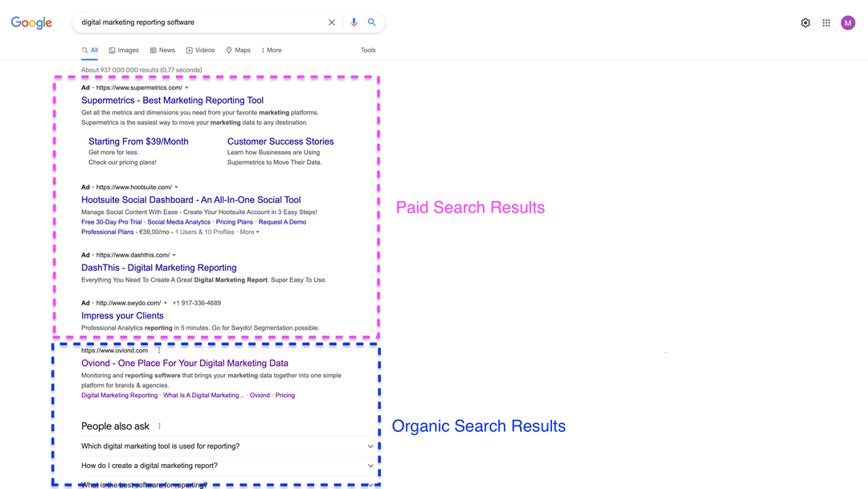Screen dimensions: 868x489
Task: Open three-dot menu beside People also ask
Action: coord(159,426)
